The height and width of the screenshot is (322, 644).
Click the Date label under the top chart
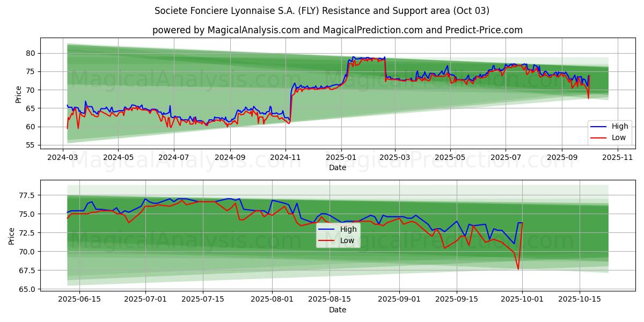point(337,168)
